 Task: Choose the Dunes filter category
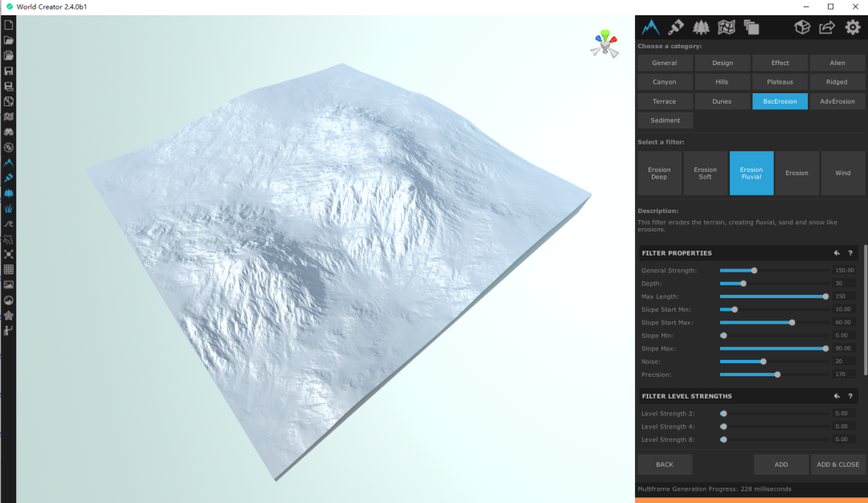click(x=723, y=101)
